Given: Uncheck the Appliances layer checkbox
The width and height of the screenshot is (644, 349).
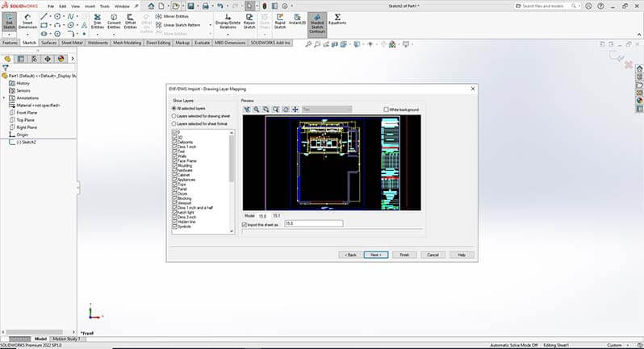Looking at the screenshot, I should click(174, 180).
